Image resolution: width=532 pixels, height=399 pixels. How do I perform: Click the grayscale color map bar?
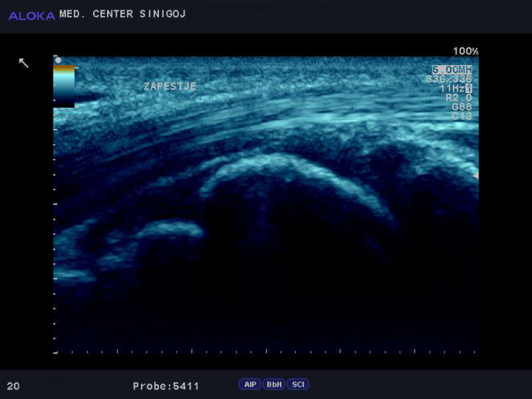pos(64,86)
